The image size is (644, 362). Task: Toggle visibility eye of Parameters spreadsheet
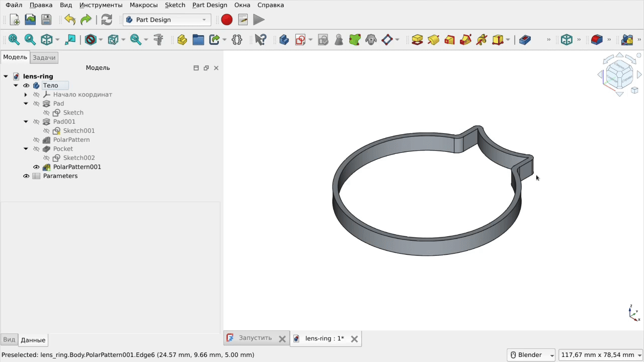point(26,176)
